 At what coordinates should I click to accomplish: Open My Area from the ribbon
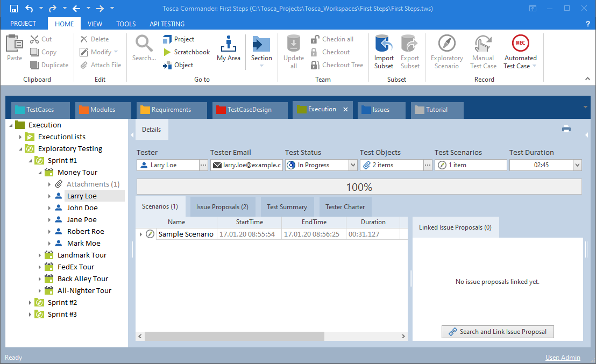229,48
